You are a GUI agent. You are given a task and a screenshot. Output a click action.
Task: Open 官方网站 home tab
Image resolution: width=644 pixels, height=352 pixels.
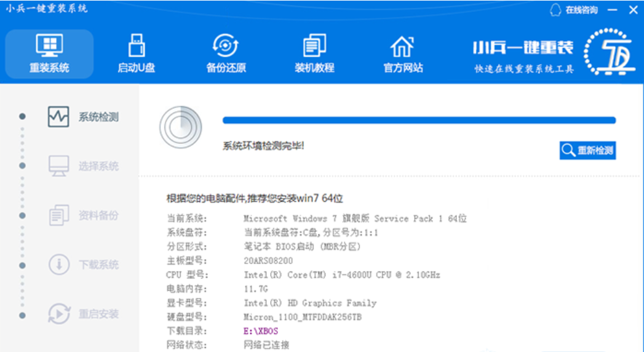click(x=403, y=54)
